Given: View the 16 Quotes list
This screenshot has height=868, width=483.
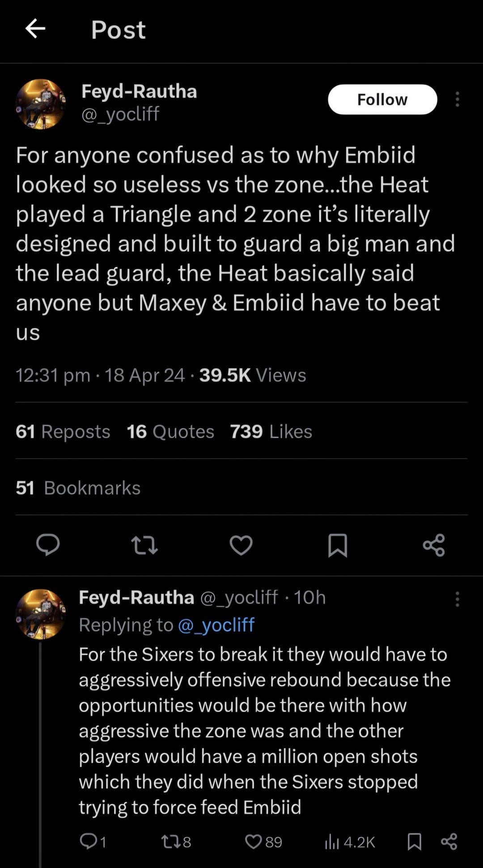Looking at the screenshot, I should pos(170,432).
